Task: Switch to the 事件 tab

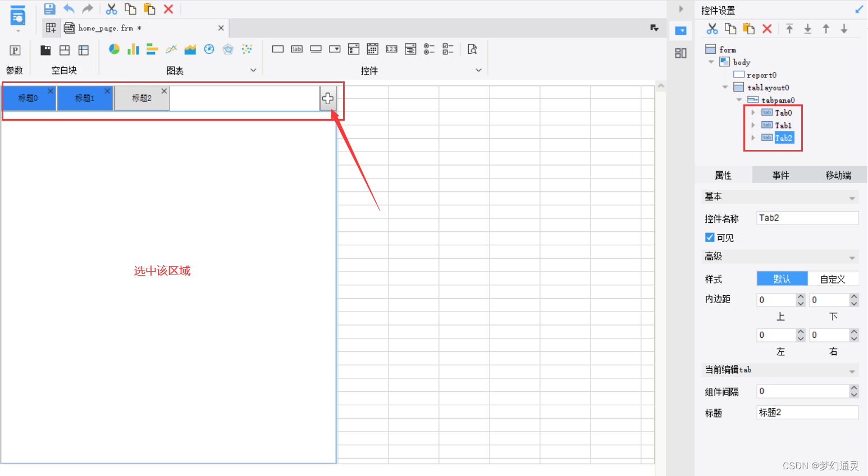Action: pyautogui.click(x=780, y=175)
